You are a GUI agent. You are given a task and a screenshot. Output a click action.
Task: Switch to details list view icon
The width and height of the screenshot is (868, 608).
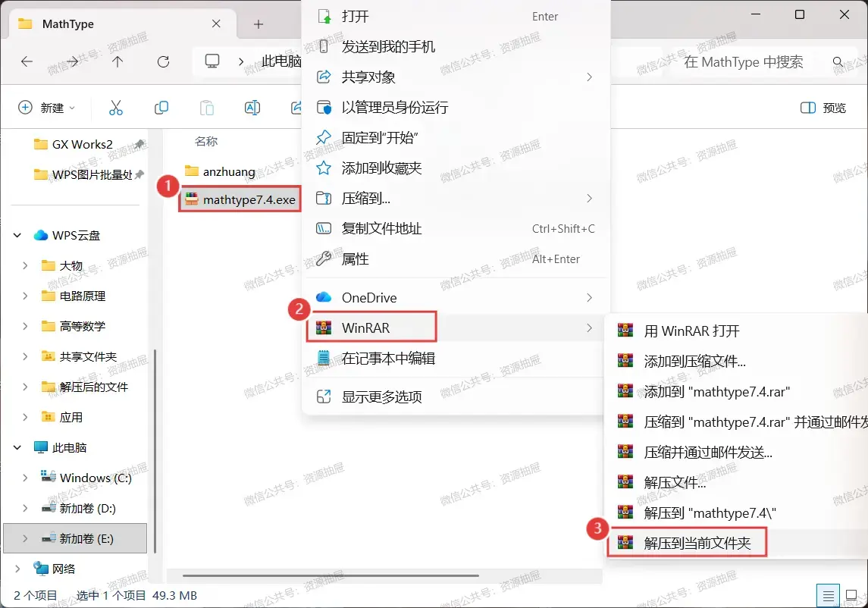click(828, 596)
